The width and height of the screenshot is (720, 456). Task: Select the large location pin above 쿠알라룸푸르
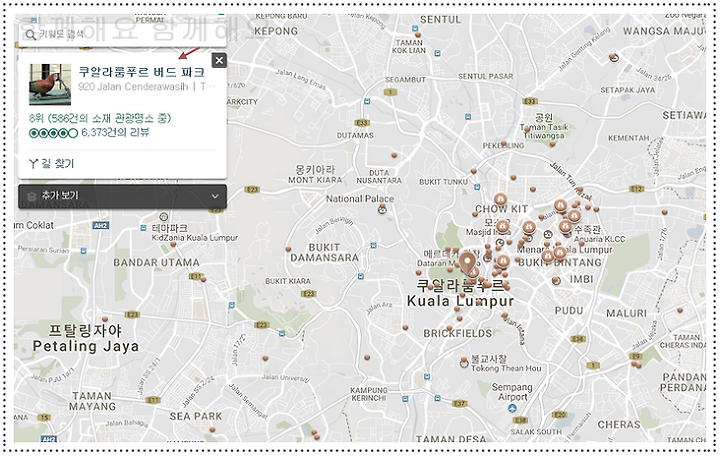[x=467, y=264]
